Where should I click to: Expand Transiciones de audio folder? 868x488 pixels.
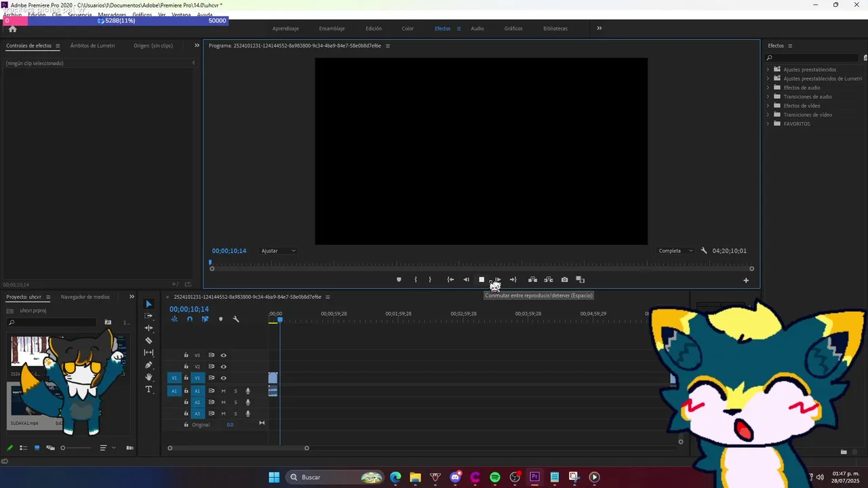click(768, 96)
